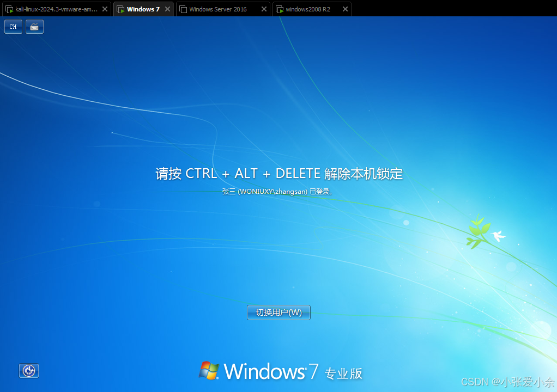The image size is (557, 392).
Task: Switch to the kali-linux-2024.3 VM tab
Action: point(56,9)
